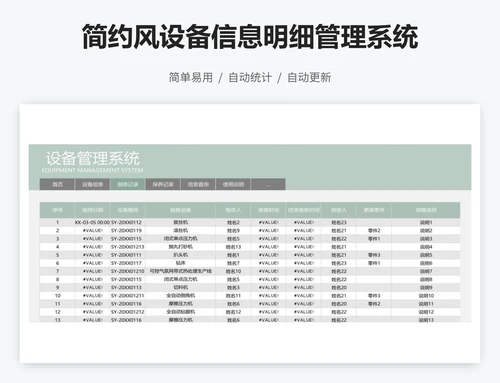The image size is (500, 383).
Task: Select the 序号 cell numbered 7
Action: [57, 271]
